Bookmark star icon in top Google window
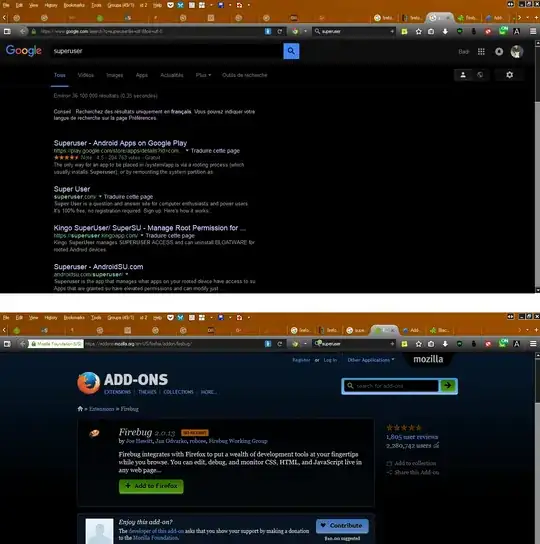Viewport: 540px width, 544px height. [419, 32]
